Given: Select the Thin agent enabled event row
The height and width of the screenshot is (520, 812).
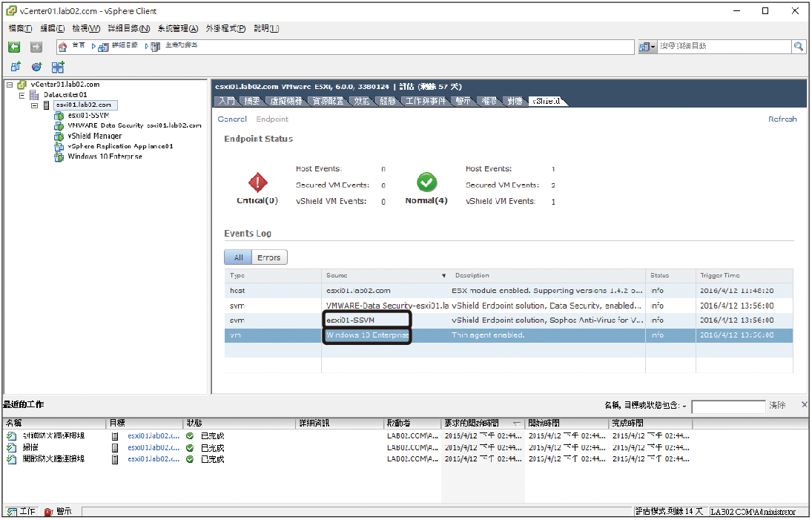Looking at the screenshot, I should 509,335.
